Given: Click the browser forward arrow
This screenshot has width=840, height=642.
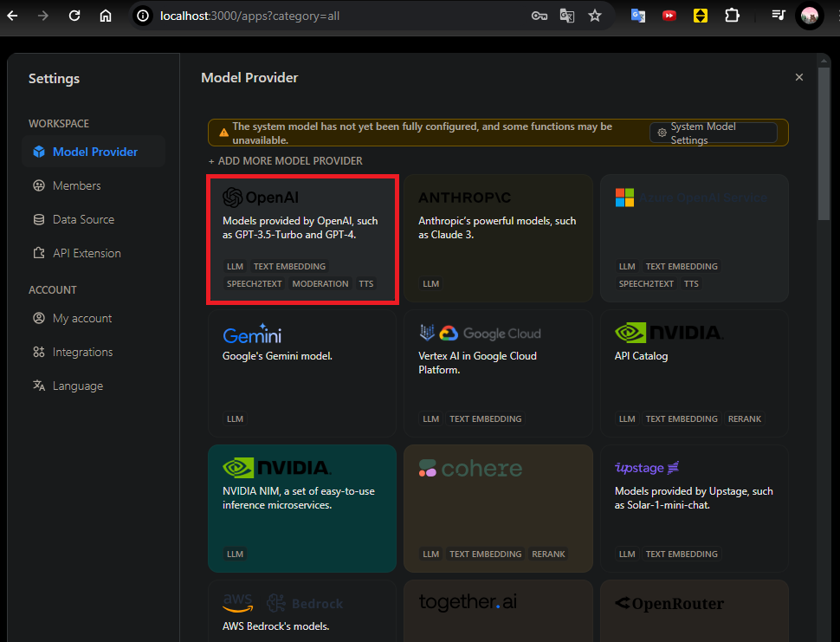Looking at the screenshot, I should tap(42, 16).
